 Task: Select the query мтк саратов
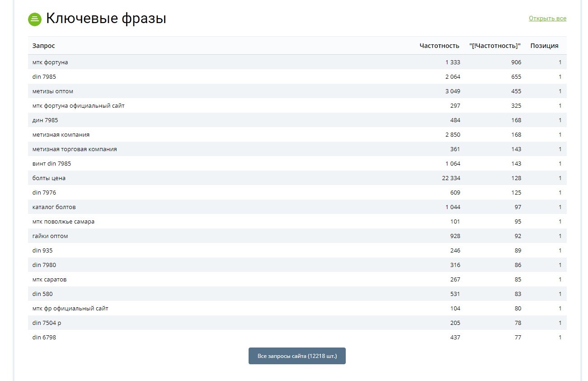tap(50, 279)
